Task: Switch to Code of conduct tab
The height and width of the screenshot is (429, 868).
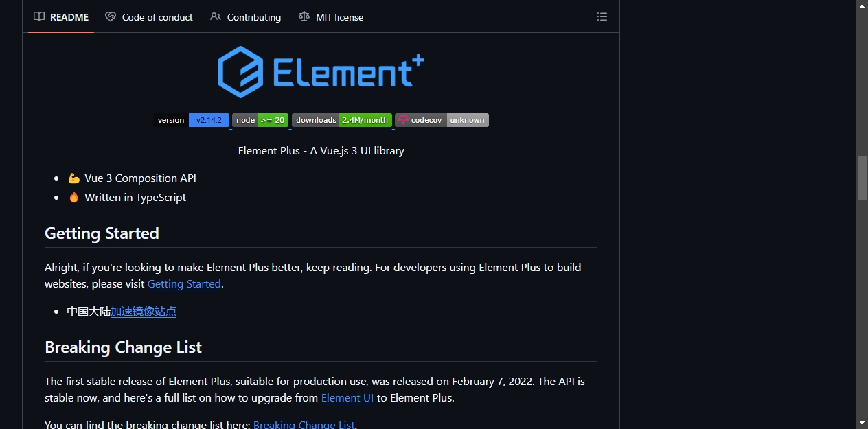Action: click(x=149, y=17)
